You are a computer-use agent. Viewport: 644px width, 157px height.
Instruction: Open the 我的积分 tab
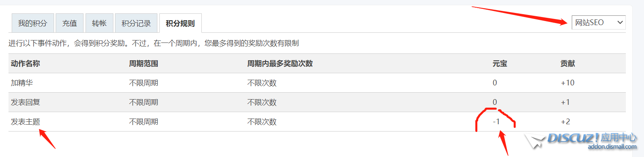[x=33, y=23]
